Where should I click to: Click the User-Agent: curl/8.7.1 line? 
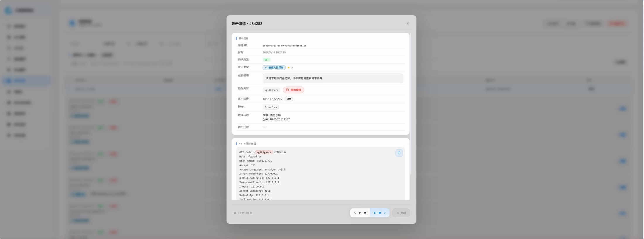pyautogui.click(x=256, y=161)
